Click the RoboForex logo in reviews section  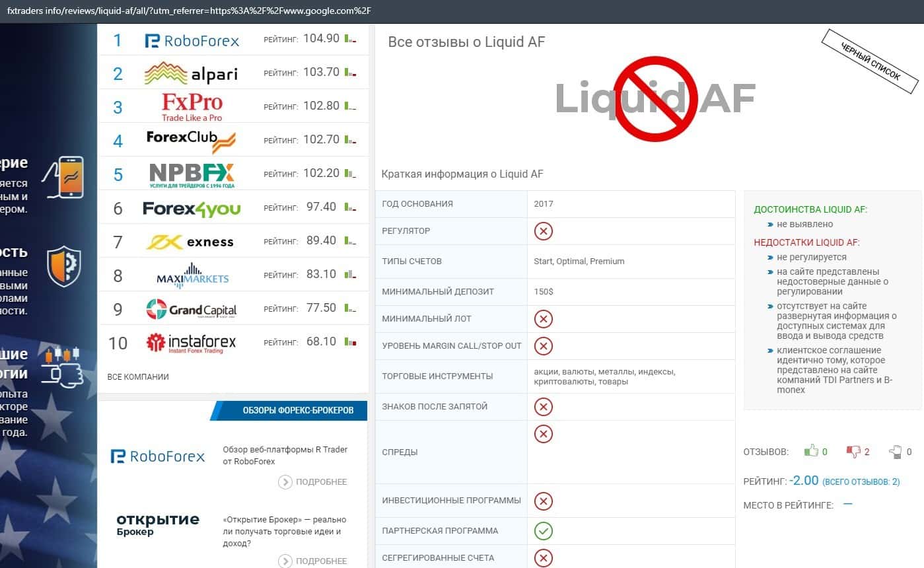(x=158, y=456)
